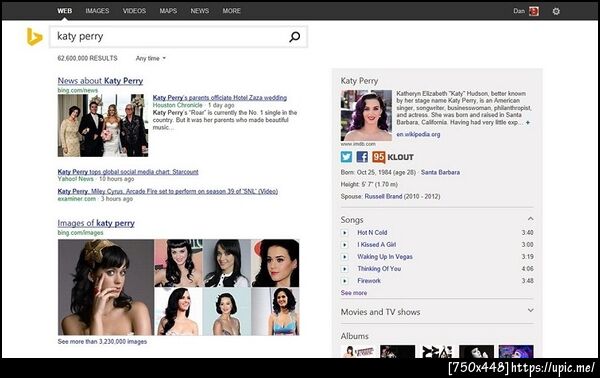The image size is (600, 378).
Task: Open the wedding news photo thumbnail
Action: coord(103,125)
